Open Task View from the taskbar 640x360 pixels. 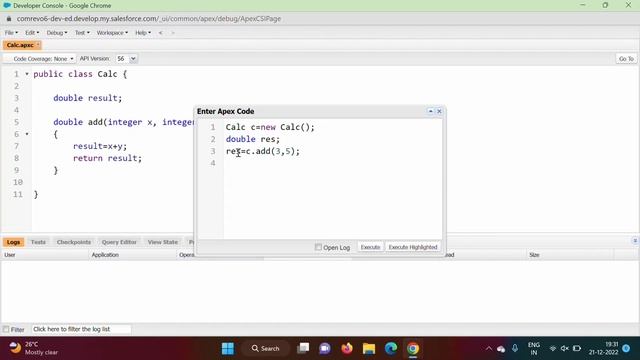[x=303, y=349]
